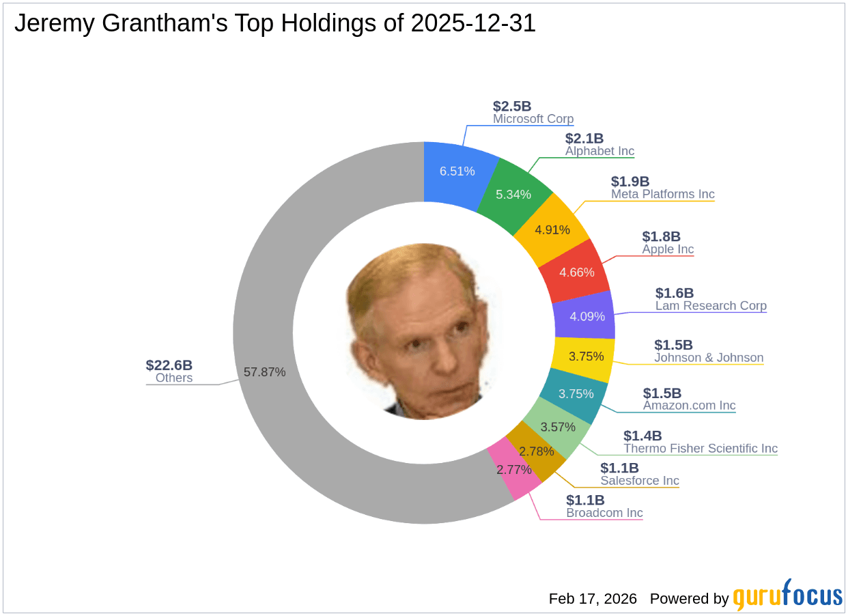Click the Salesforce Inc label

640,481
